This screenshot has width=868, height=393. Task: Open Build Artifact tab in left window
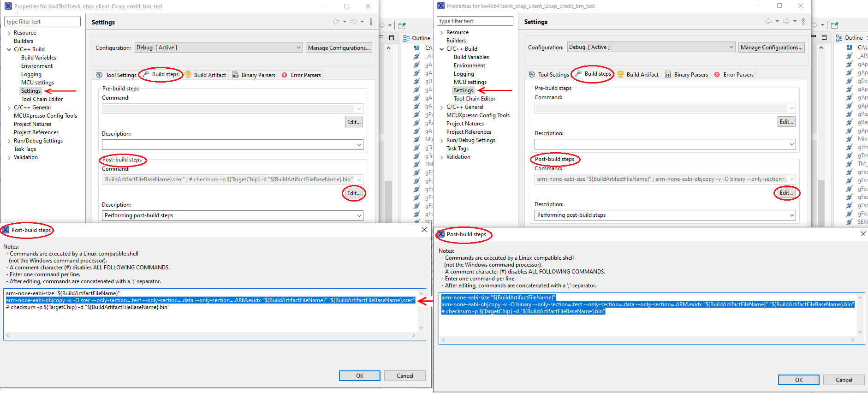[x=209, y=75]
